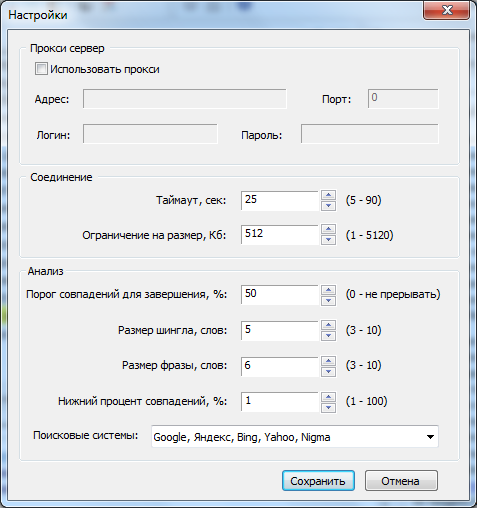Image resolution: width=479 pixels, height=508 pixels.
Task: Increase Нижний процент совпадений with up arrow
Action: (328, 397)
